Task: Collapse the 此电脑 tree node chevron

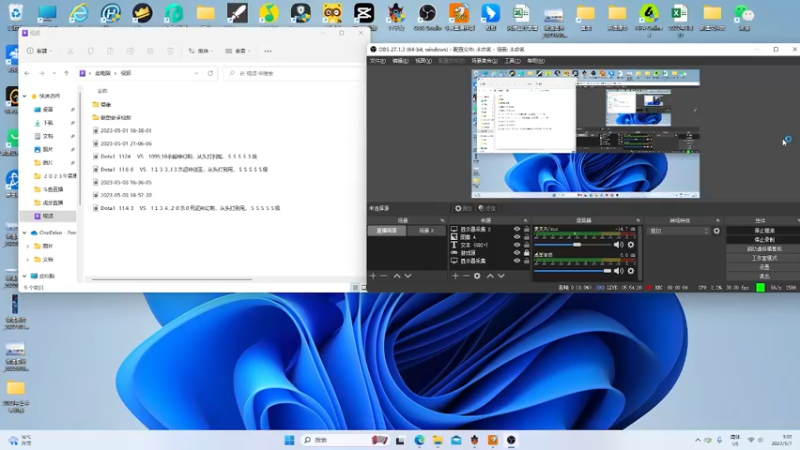Action: (24, 276)
